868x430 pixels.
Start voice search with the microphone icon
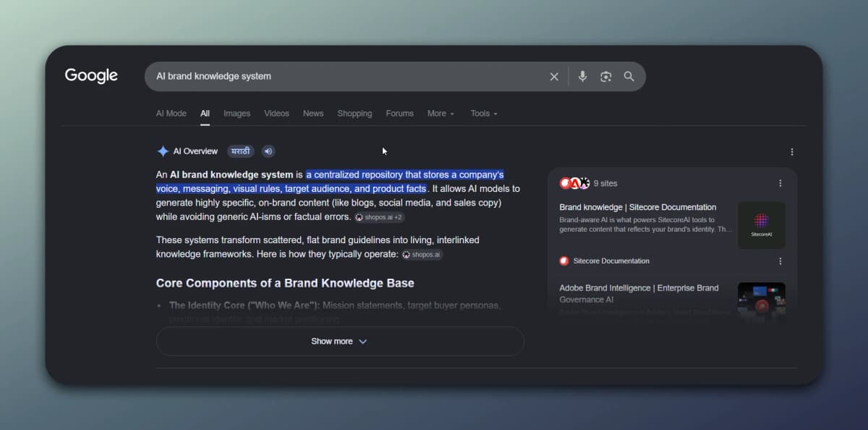click(x=583, y=77)
